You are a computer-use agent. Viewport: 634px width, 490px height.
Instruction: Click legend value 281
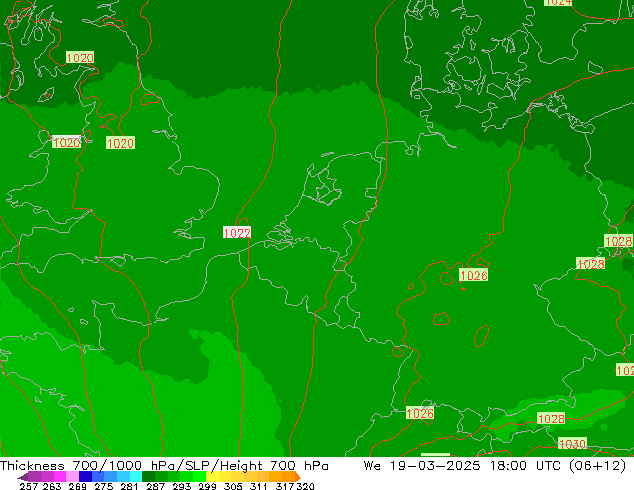[129, 486]
